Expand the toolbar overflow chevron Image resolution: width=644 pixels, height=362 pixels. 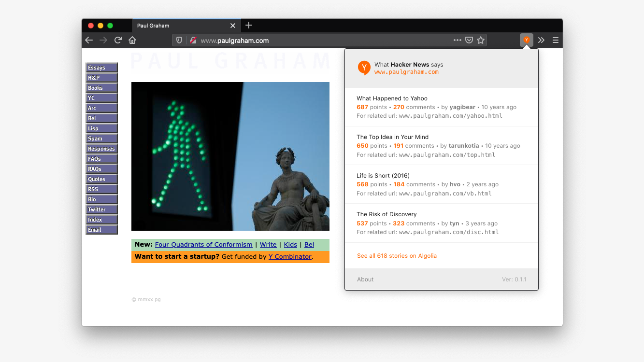click(x=541, y=40)
